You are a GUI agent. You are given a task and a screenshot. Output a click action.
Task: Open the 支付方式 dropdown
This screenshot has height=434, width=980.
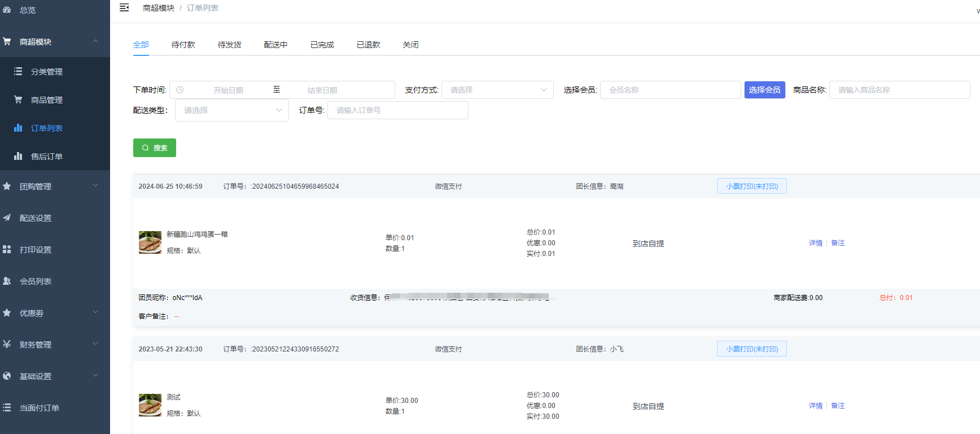click(x=497, y=90)
